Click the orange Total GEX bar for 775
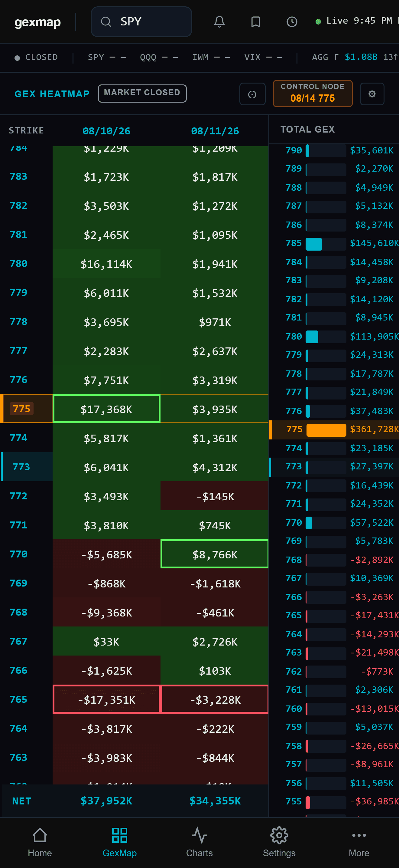This screenshot has height=868, width=399. [x=326, y=430]
